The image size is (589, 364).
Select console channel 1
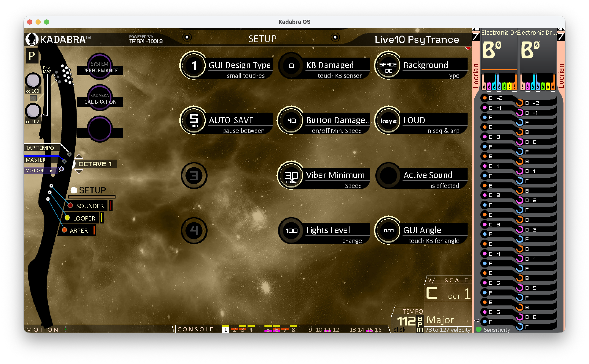(x=226, y=329)
